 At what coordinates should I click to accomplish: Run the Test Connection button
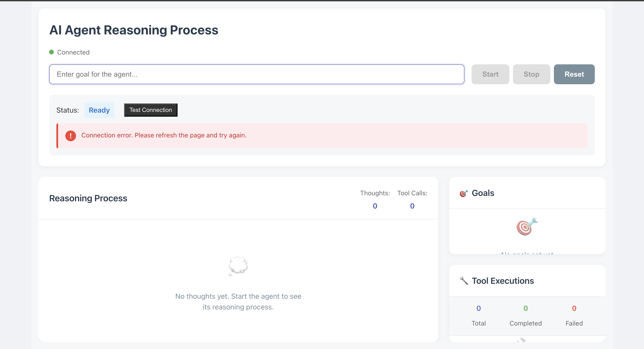(x=151, y=110)
